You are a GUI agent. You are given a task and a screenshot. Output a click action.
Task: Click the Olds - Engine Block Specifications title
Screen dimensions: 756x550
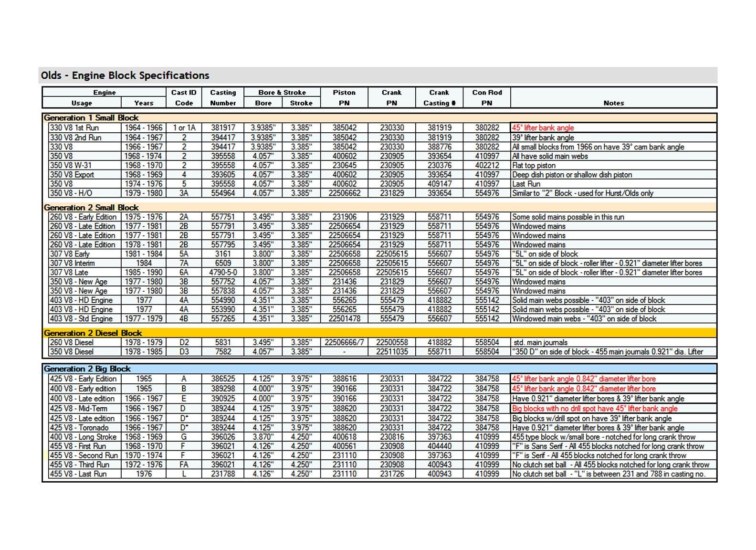click(125, 75)
